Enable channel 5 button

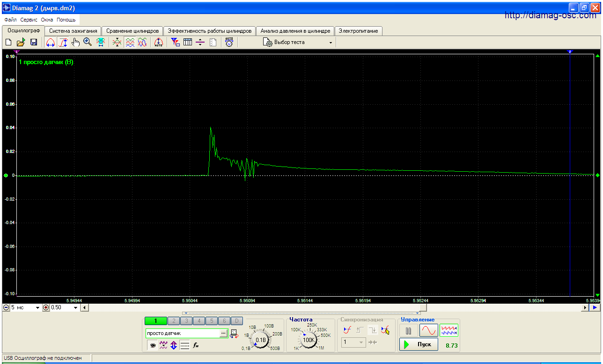(x=212, y=321)
